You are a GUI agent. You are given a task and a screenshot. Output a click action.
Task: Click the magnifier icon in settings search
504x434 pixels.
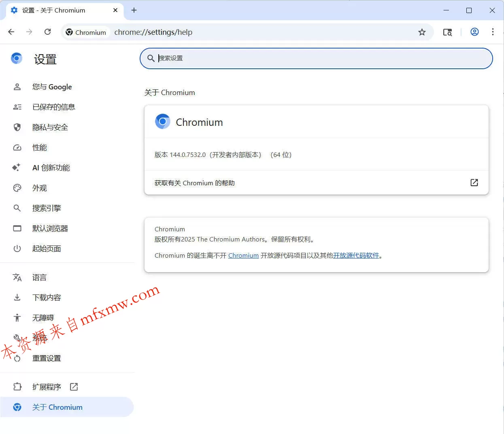pyautogui.click(x=151, y=58)
